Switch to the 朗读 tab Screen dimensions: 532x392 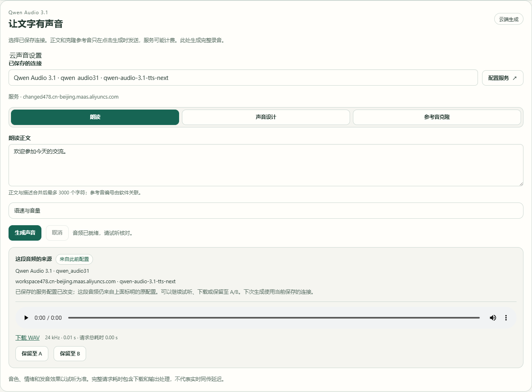95,117
